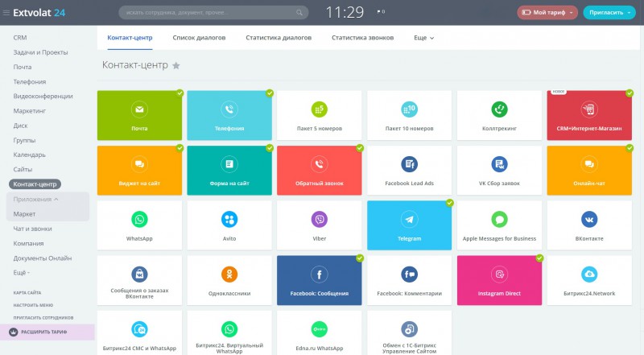Screen dimensions: 644x355
Task: Select the Пакет 5 номеров icon
Action: click(319, 109)
